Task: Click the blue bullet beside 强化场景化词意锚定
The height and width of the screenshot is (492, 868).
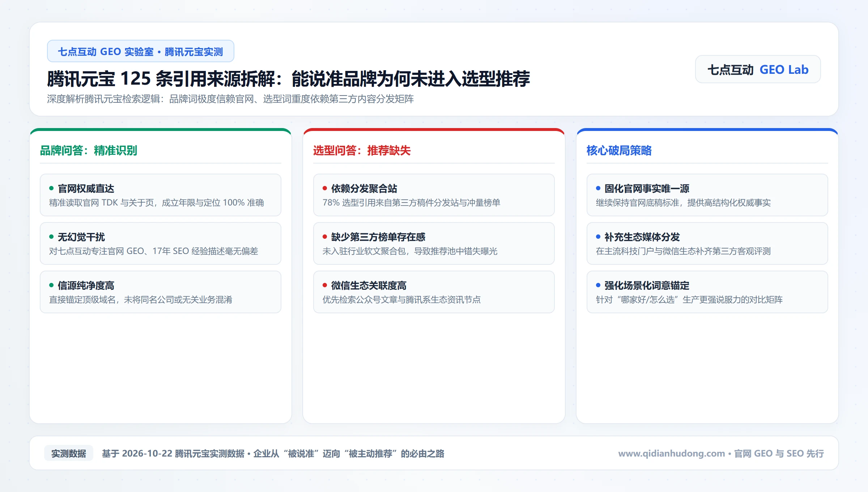Action: point(598,285)
